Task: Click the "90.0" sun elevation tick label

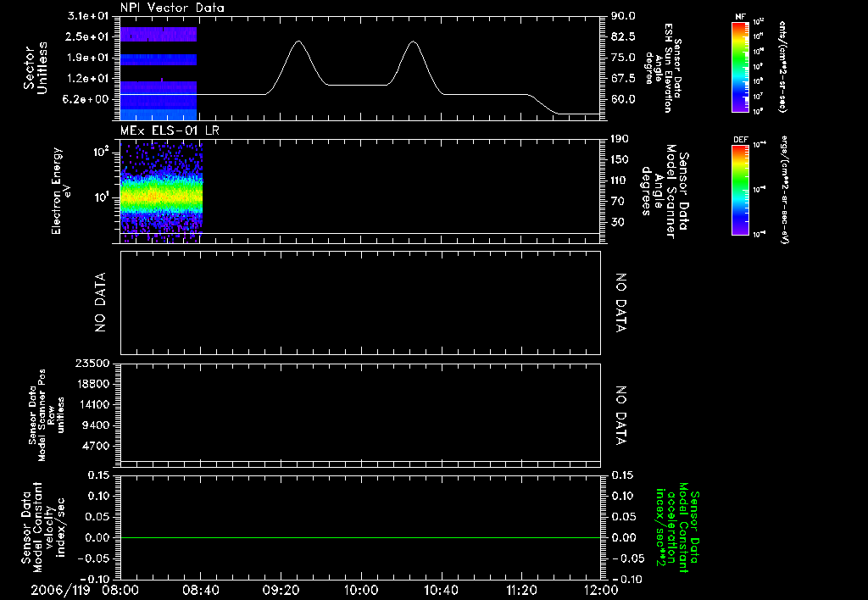Action: click(x=623, y=16)
